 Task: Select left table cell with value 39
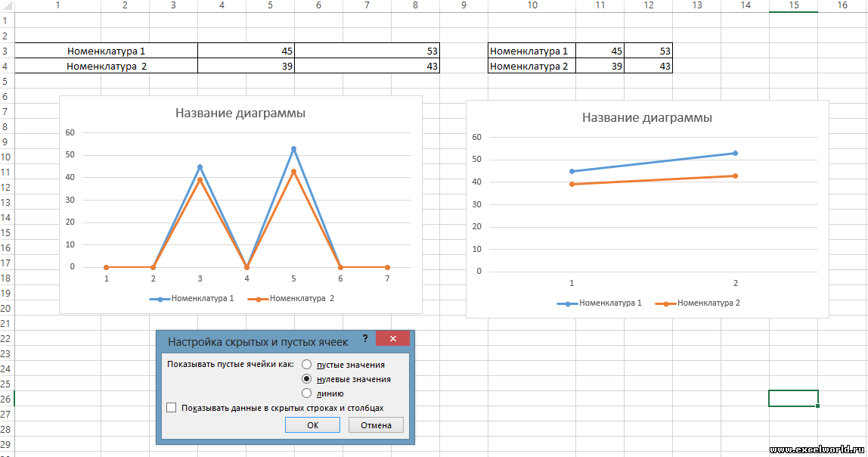[x=246, y=66]
